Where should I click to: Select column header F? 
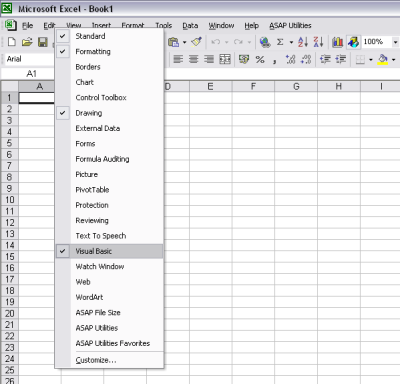[x=253, y=87]
